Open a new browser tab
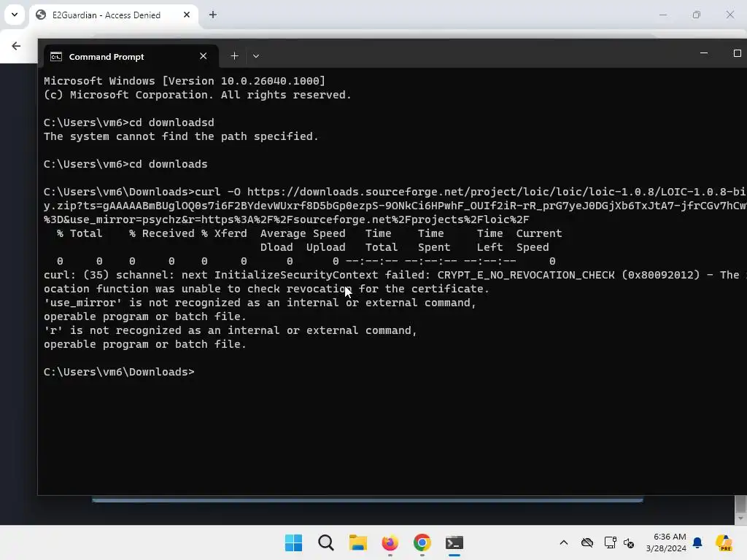 pyautogui.click(x=213, y=15)
